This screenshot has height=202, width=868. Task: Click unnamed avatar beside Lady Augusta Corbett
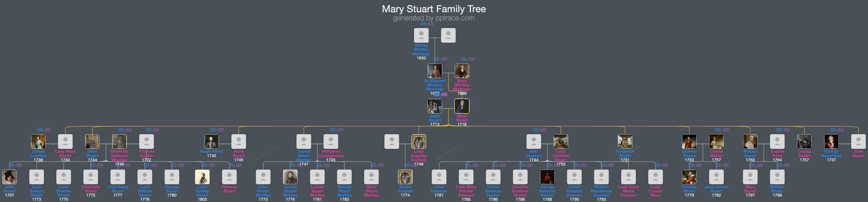pyautogui.click(x=392, y=142)
